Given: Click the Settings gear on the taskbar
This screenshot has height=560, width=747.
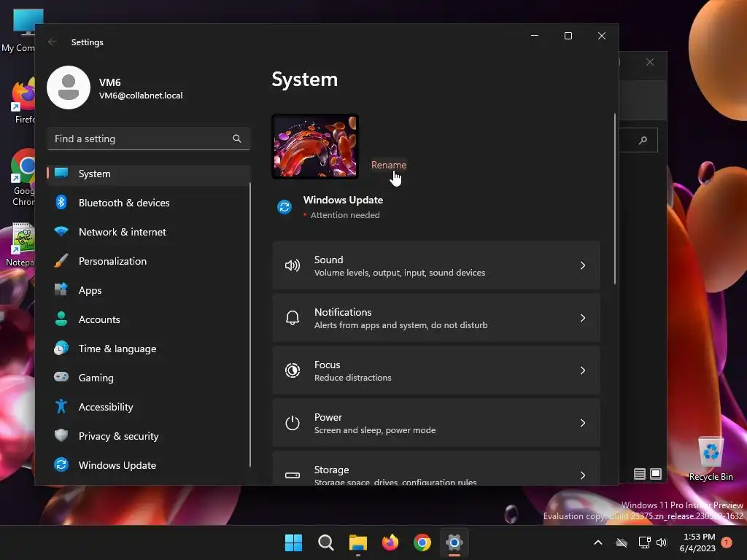Looking at the screenshot, I should (x=454, y=542).
